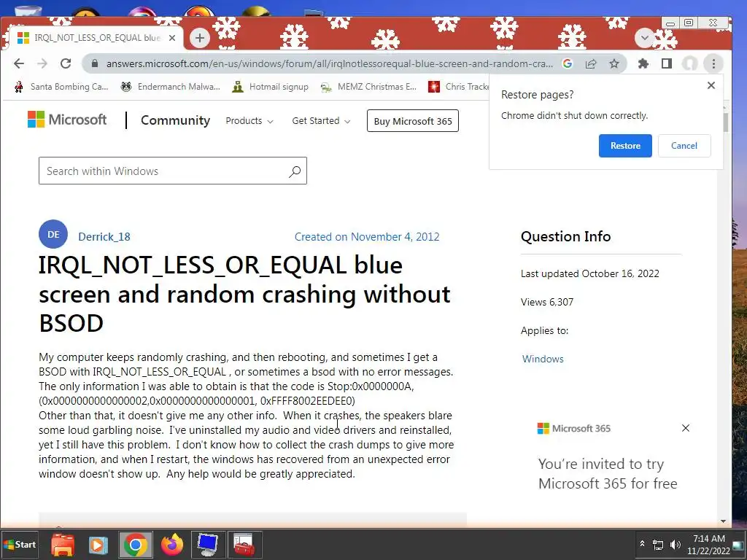The image size is (747, 560).
Task: Close the IRQL_NOT_LESS_OR_EQUAL tab
Action: pos(172,38)
